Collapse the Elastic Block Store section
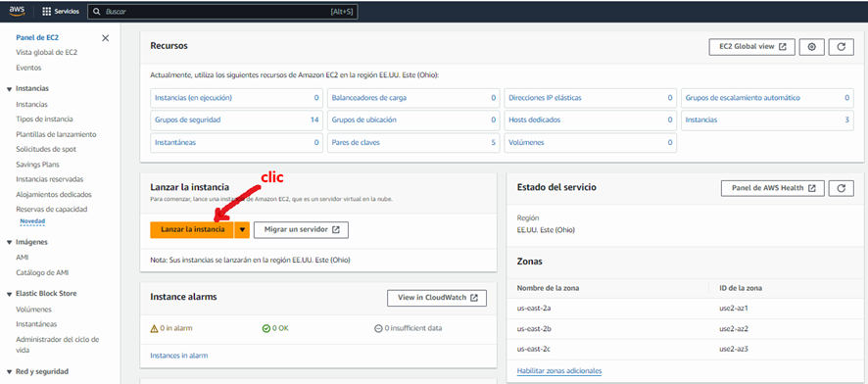Viewport: 868px width, 384px height. [10, 294]
